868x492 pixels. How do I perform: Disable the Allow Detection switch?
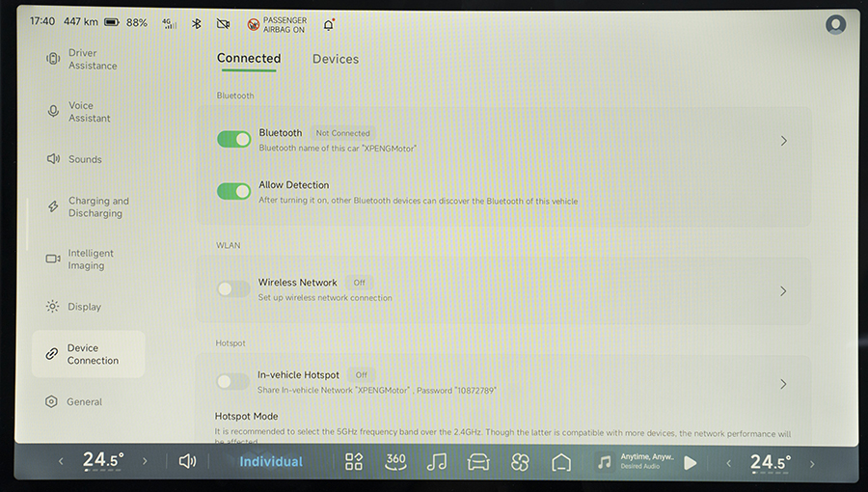[x=233, y=191]
